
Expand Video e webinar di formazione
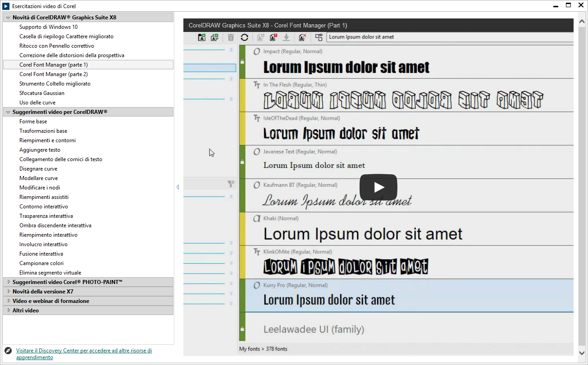(x=8, y=301)
